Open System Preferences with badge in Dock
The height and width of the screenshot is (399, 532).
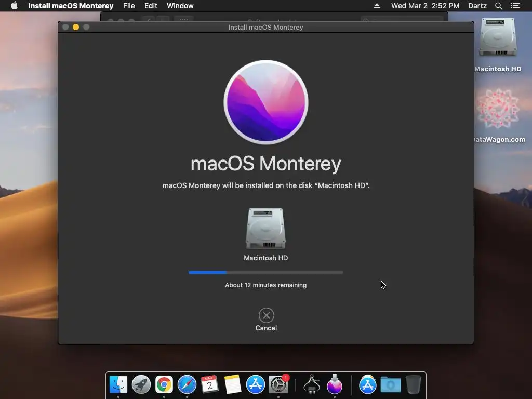[278, 384]
